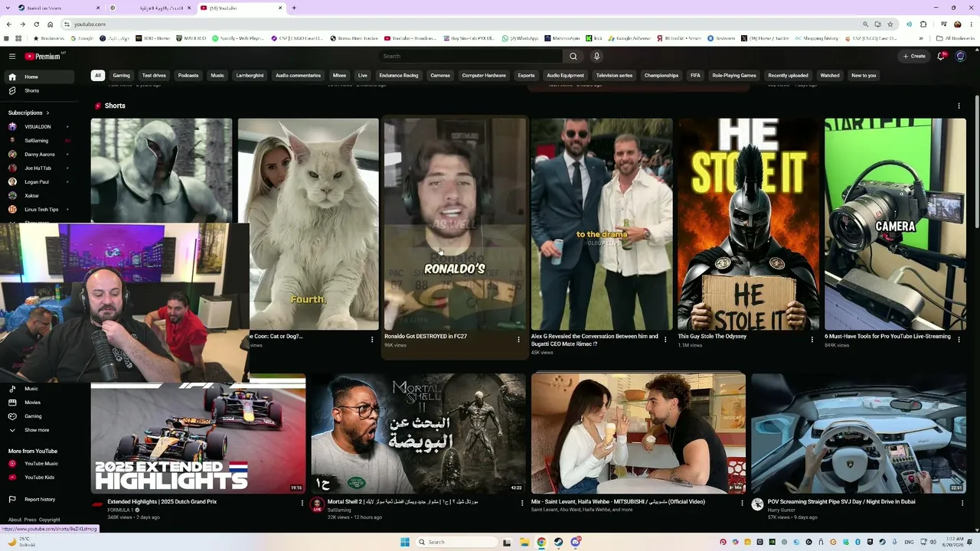Play the Lamborghini POV drive thumbnail
Image resolution: width=980 pixels, height=551 pixels.
[x=858, y=434]
